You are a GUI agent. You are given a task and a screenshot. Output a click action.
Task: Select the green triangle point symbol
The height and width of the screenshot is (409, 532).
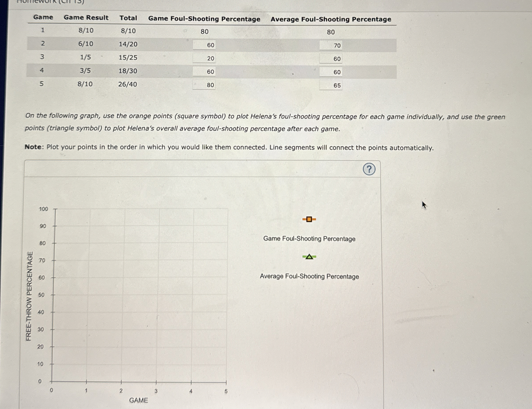(x=309, y=257)
